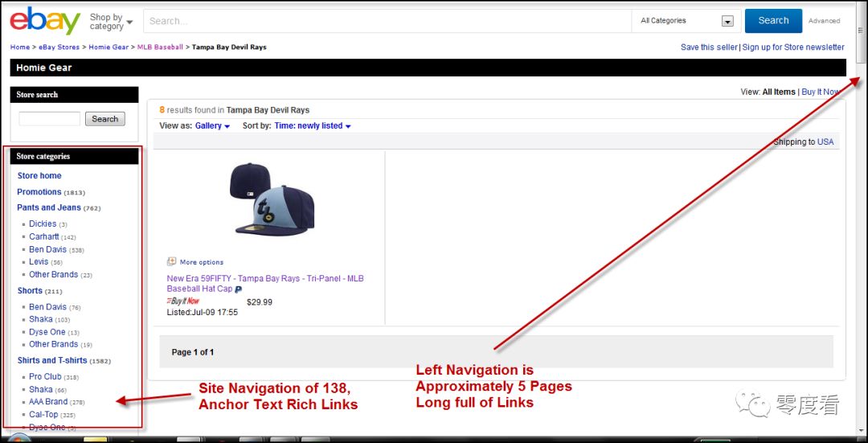Go to Home breadcrumb link

pyautogui.click(x=20, y=47)
